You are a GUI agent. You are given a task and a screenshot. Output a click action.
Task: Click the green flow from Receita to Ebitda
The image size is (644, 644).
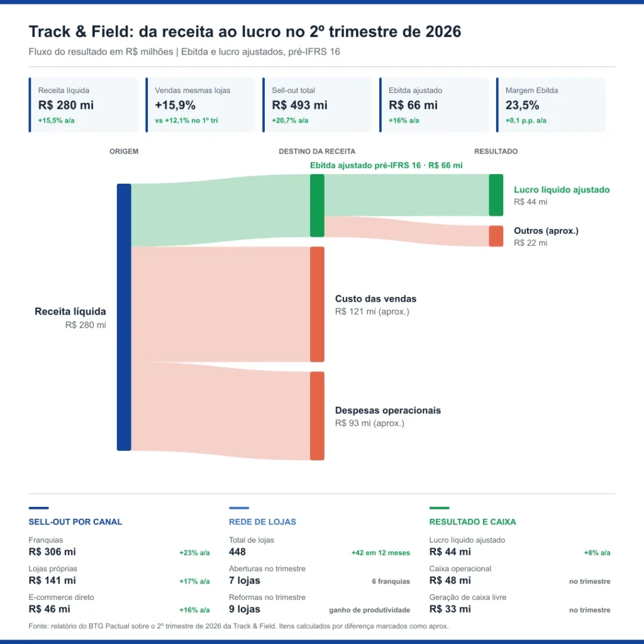click(x=221, y=210)
